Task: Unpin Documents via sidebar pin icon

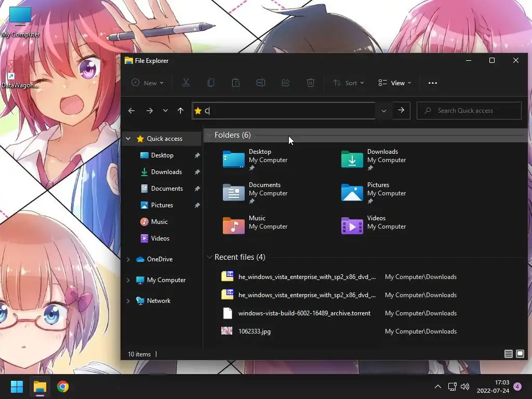Action: click(x=197, y=189)
